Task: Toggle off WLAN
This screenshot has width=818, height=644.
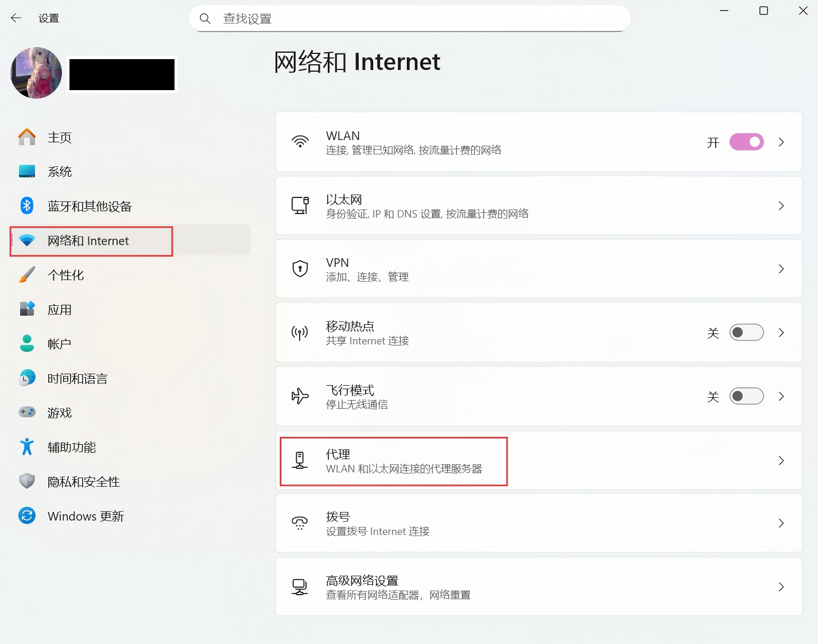Action: point(746,142)
